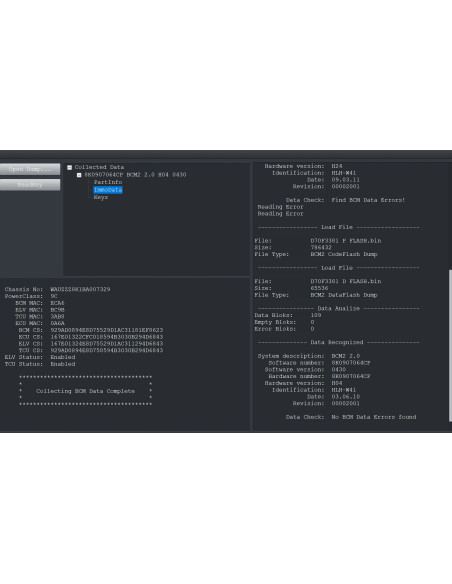Open the PartInfo tree item
The width and height of the screenshot is (452, 584).
(x=108, y=182)
